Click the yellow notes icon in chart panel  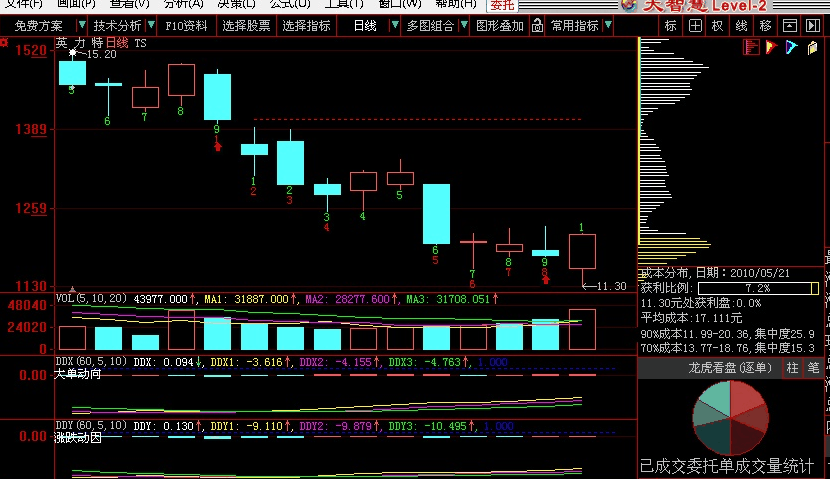811,47
